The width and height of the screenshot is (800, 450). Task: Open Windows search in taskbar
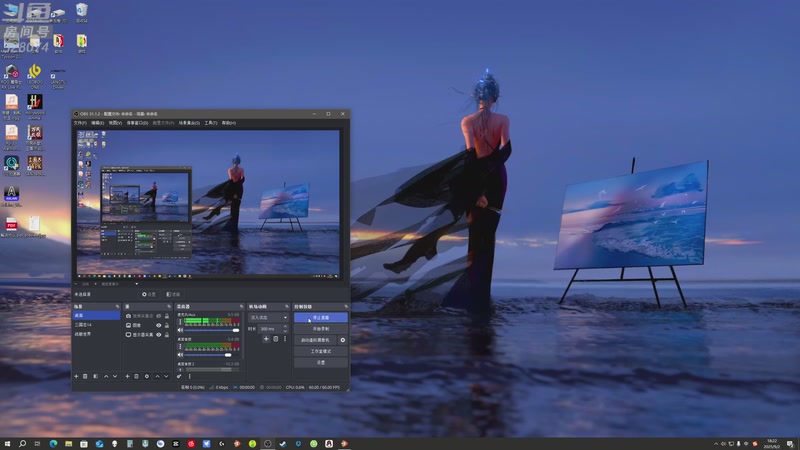[x=22, y=444]
